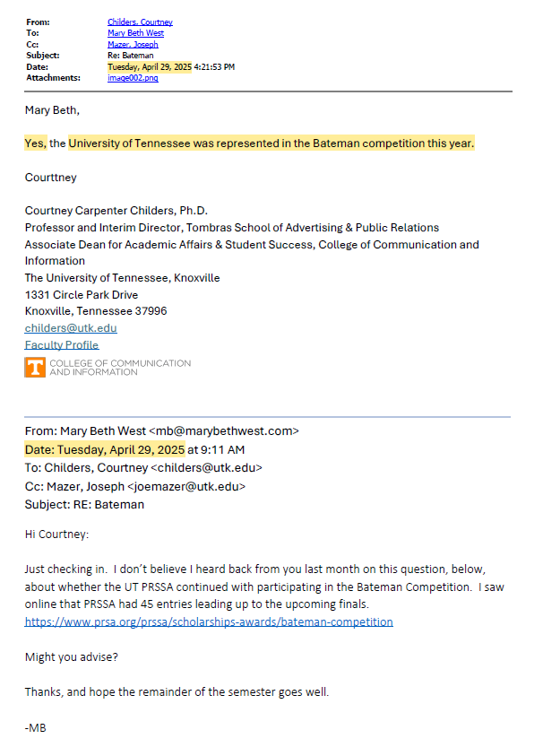Click the highlighted date in the header

[x=149, y=66]
